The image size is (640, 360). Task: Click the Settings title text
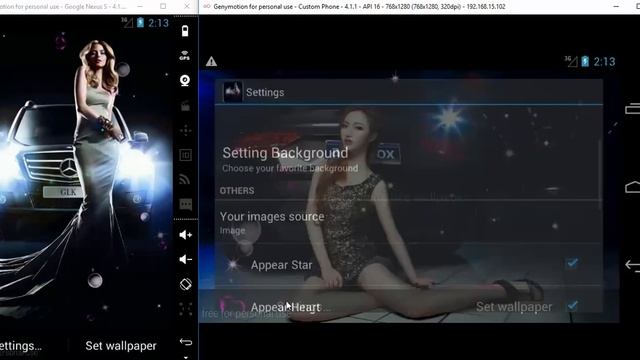coord(265,93)
